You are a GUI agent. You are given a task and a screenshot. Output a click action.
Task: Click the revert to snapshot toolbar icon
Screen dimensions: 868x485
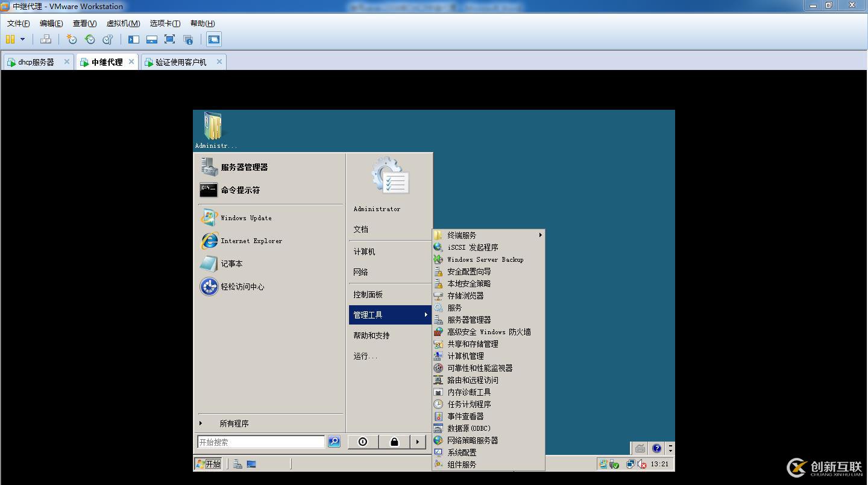click(x=90, y=39)
